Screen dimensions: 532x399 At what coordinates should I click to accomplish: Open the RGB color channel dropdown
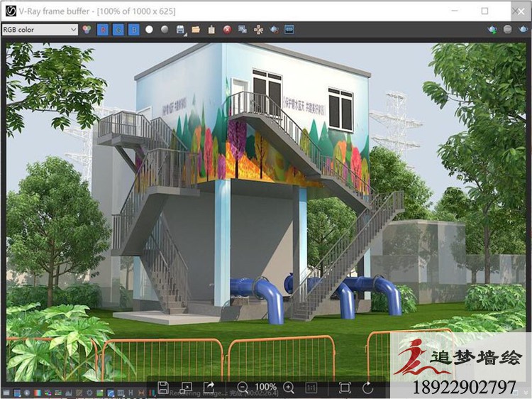(x=40, y=30)
